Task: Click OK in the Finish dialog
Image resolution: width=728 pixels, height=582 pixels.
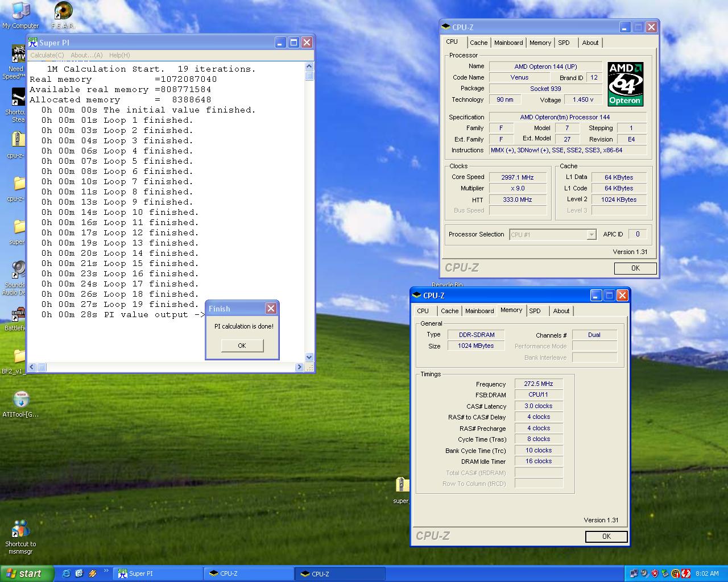Action: coord(242,346)
